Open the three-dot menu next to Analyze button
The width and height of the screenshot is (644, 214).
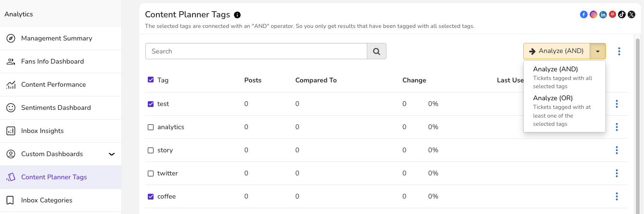619,51
